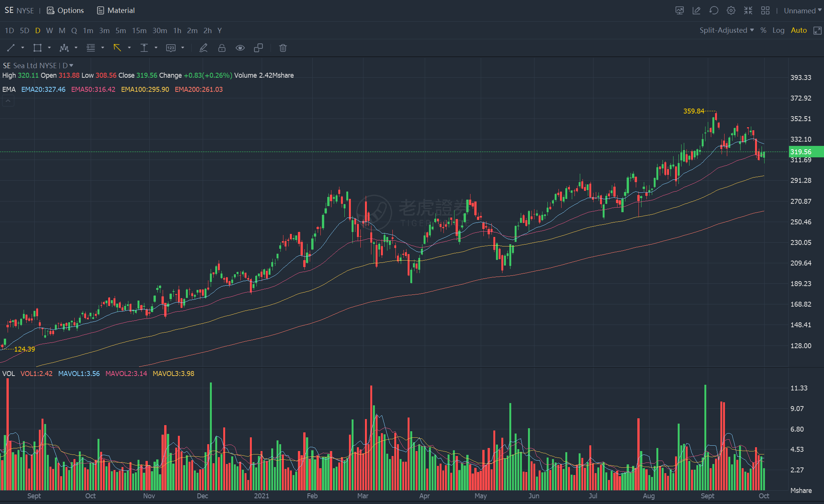Image resolution: width=824 pixels, height=504 pixels.
Task: Toggle the lock drawings icon
Action: click(222, 48)
